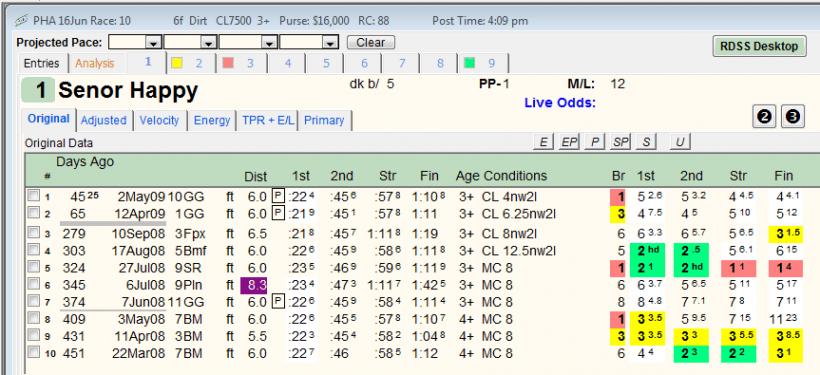
Task: Select horse tab 9 with green square
Action: (484, 63)
